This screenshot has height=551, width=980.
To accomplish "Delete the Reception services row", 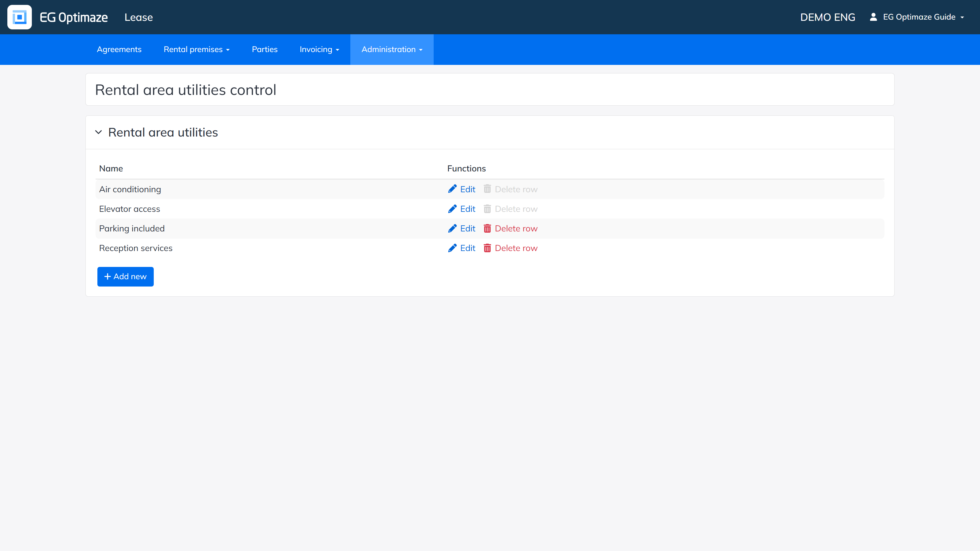I will click(x=511, y=248).
